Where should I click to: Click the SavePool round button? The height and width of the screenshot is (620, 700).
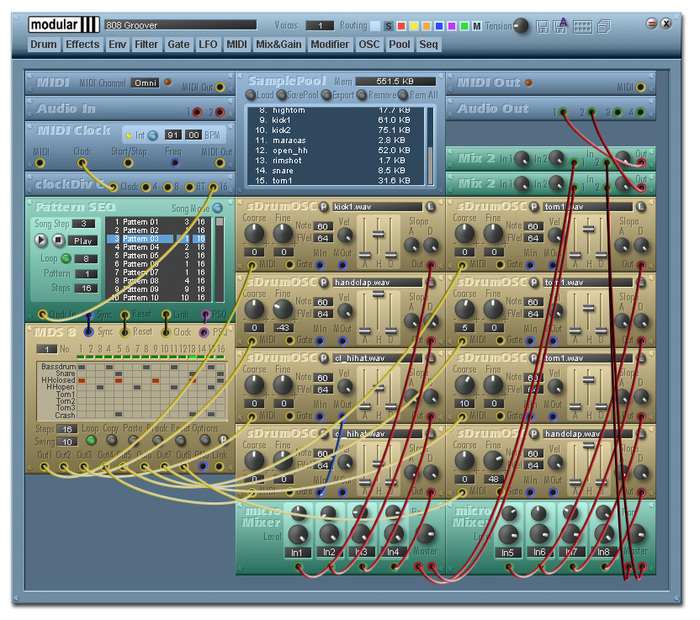(282, 95)
